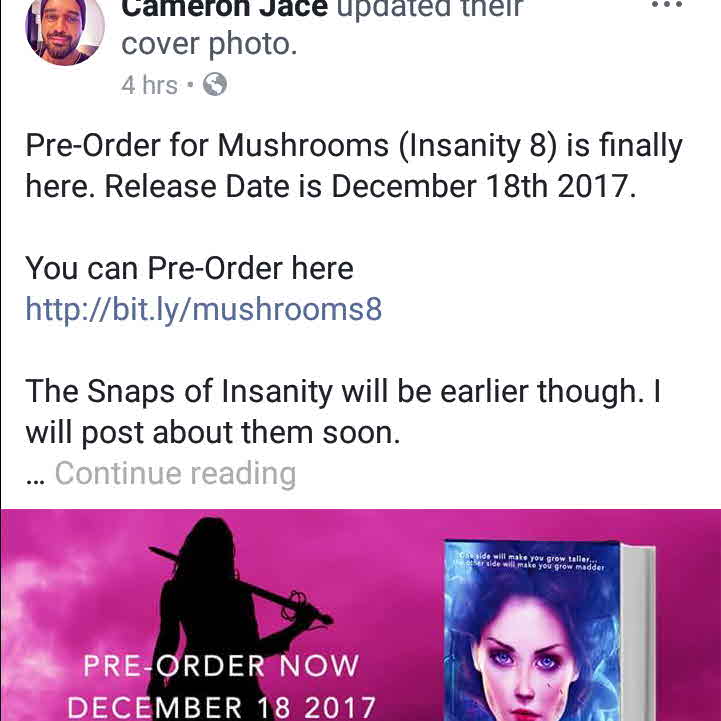
Task: Click the ellipsis before Continue reading
Action: [35, 479]
